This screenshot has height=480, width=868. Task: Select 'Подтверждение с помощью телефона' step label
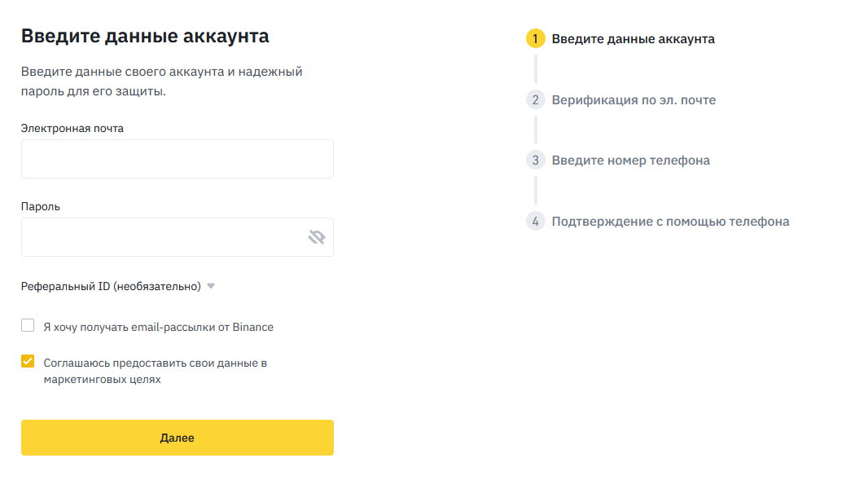670,222
